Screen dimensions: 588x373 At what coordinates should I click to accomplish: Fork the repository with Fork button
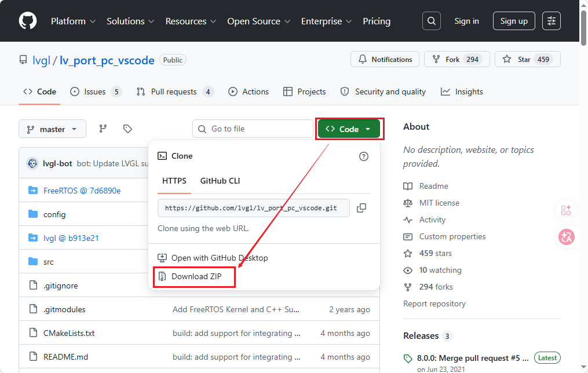coord(456,59)
